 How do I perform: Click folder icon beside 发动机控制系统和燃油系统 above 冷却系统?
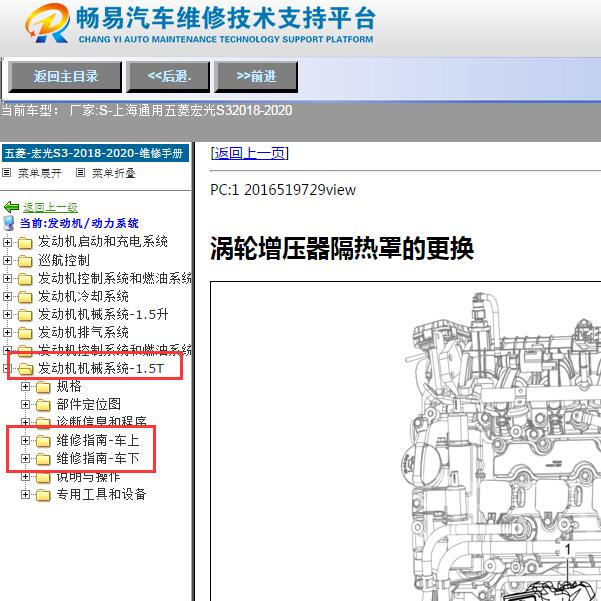[25, 279]
